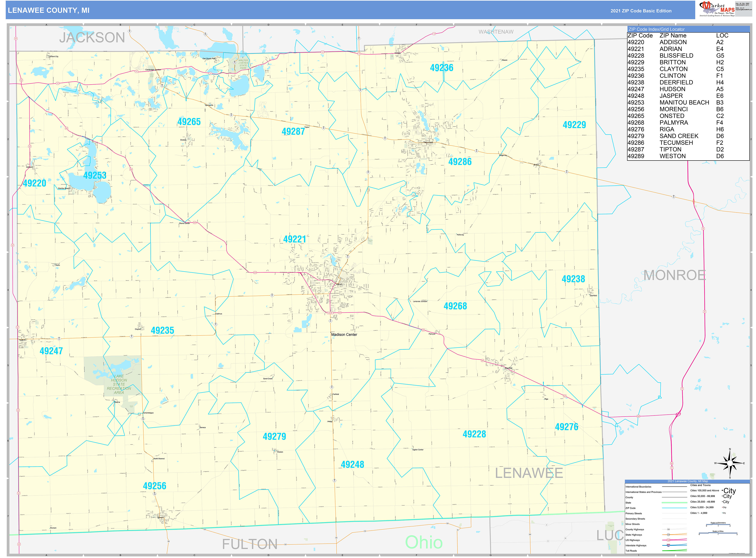Click the 49268 ZIP label on map
756x558 pixels.
456,306
